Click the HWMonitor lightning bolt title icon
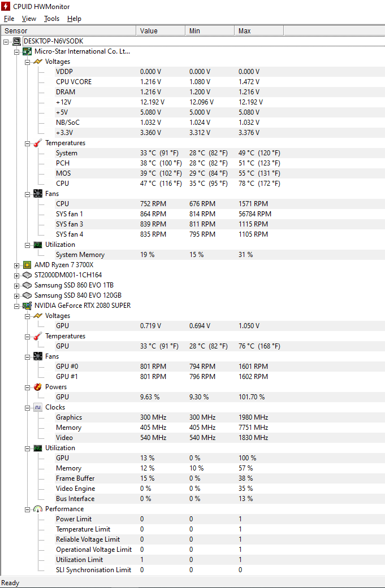 click(x=6, y=6)
